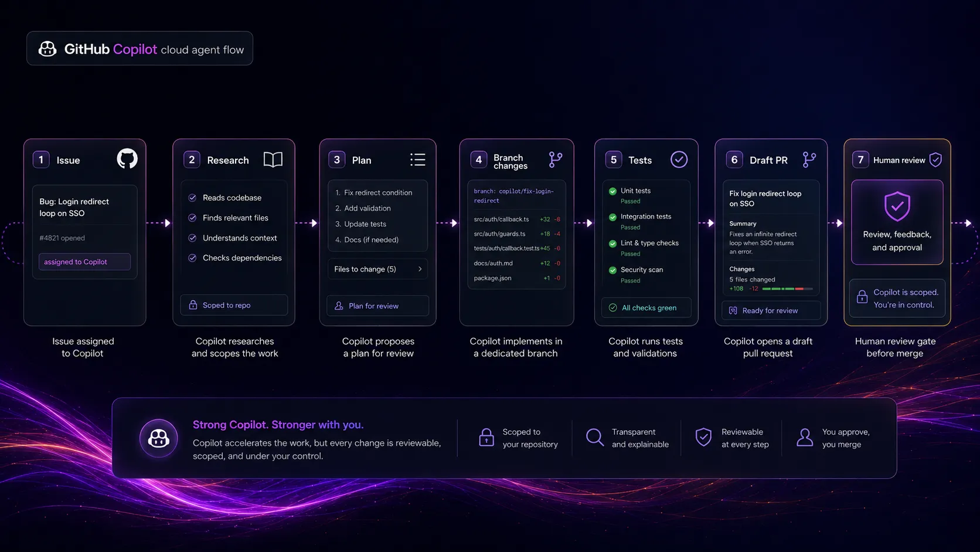Viewport: 980px width, 552px height.
Task: Click plan item 2. Add validation
Action: tap(363, 208)
